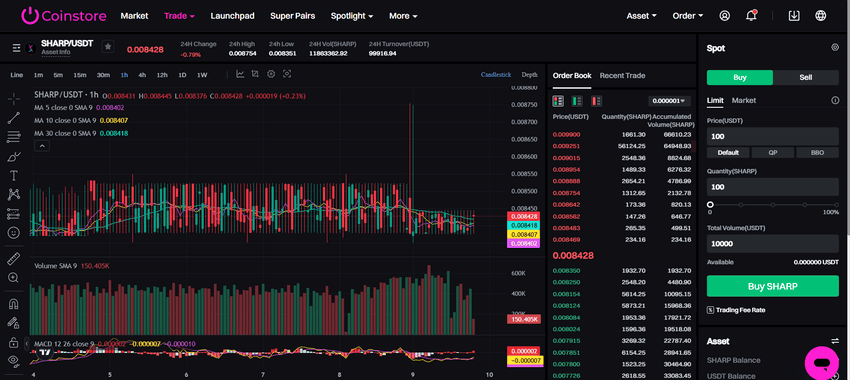The width and height of the screenshot is (850, 380).
Task: Open Super Pairs page
Action: (292, 16)
